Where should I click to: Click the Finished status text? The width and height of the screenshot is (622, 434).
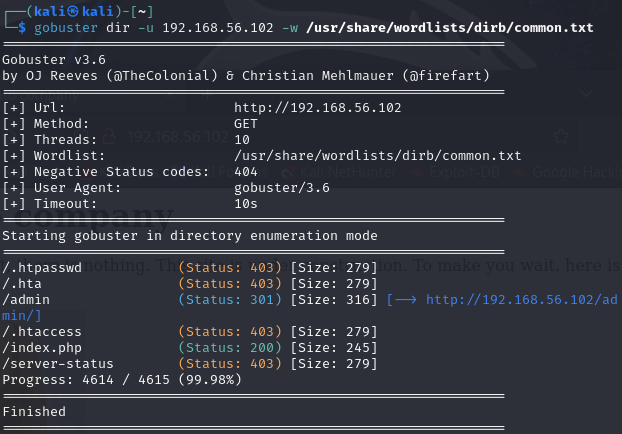pos(34,411)
